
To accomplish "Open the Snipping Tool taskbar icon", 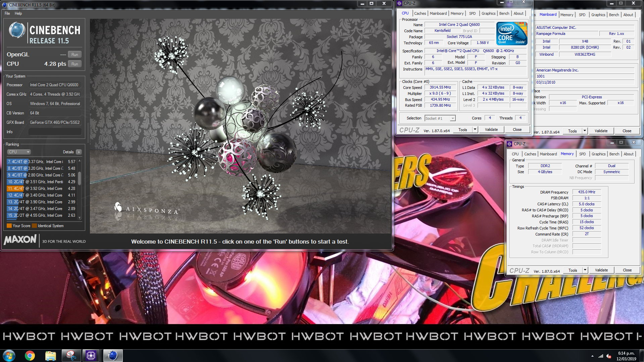I will [71, 355].
